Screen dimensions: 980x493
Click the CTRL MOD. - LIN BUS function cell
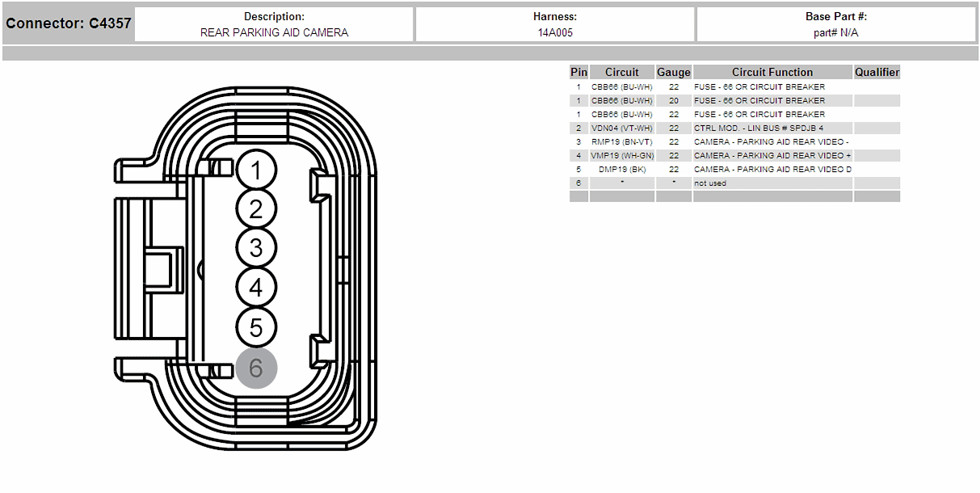click(x=772, y=128)
